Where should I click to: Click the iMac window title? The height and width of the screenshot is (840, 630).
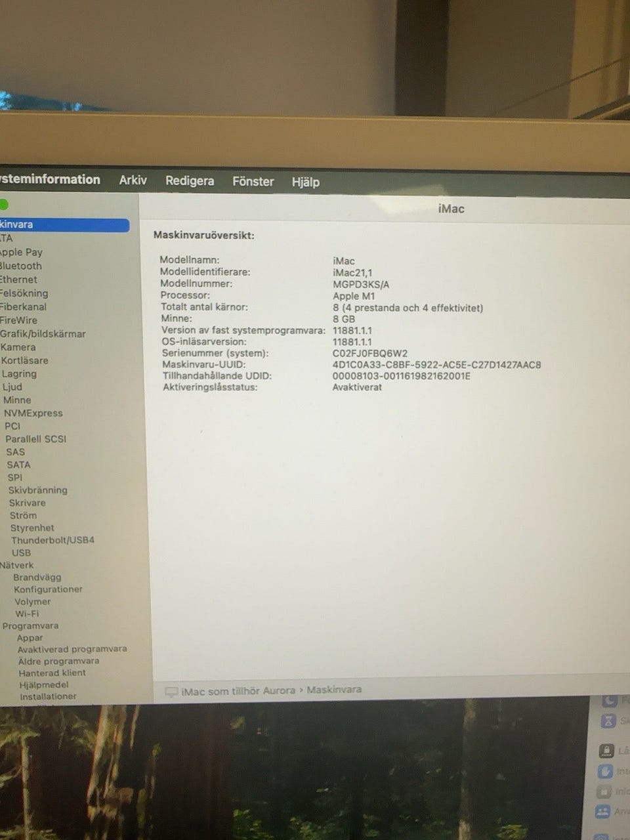451,209
